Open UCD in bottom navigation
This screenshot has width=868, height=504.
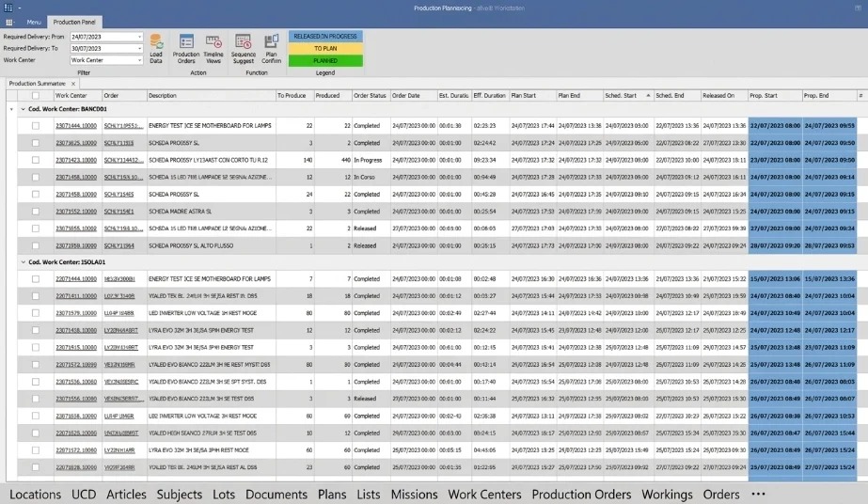[84, 495]
